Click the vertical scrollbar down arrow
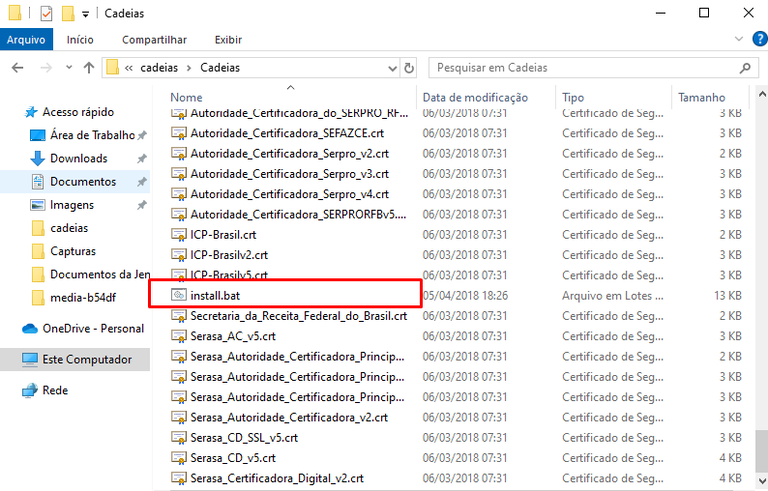768x491 pixels. coord(761,482)
